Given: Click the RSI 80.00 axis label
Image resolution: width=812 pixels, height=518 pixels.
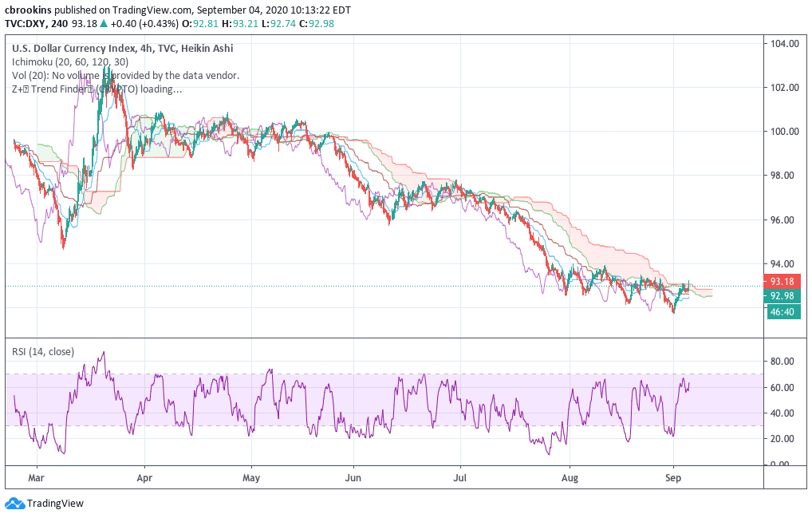Looking at the screenshot, I should 782,362.
